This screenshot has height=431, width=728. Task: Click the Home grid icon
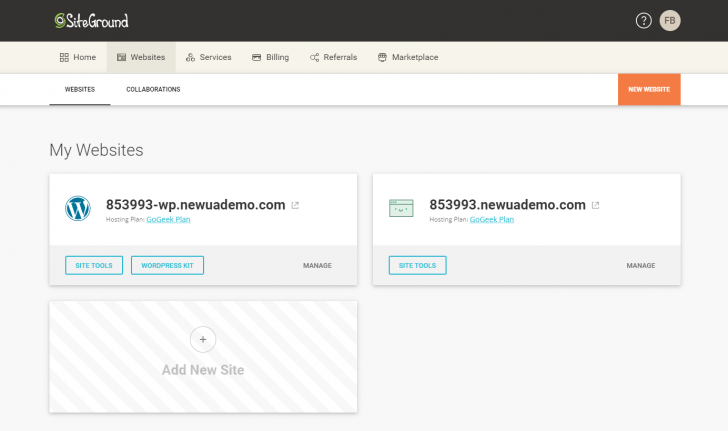point(64,57)
